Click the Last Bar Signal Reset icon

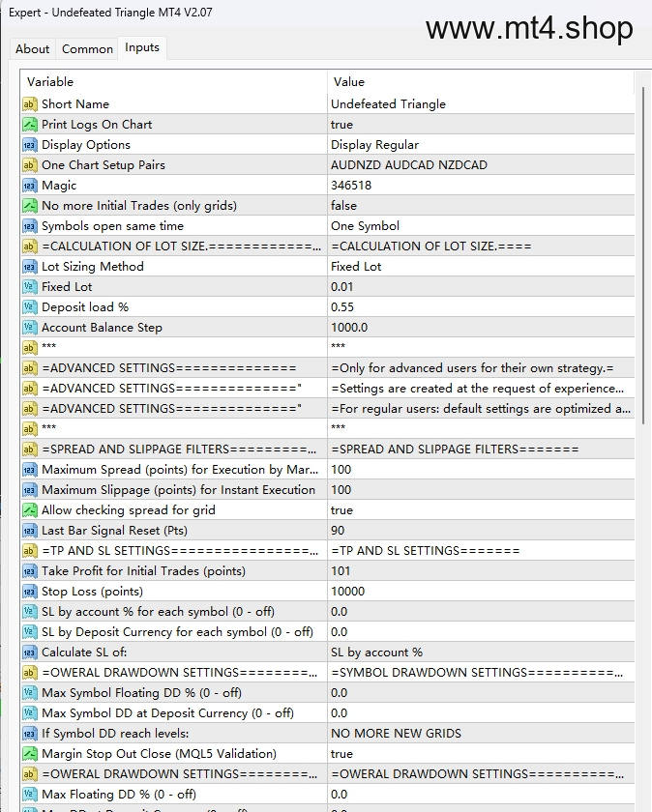30,531
